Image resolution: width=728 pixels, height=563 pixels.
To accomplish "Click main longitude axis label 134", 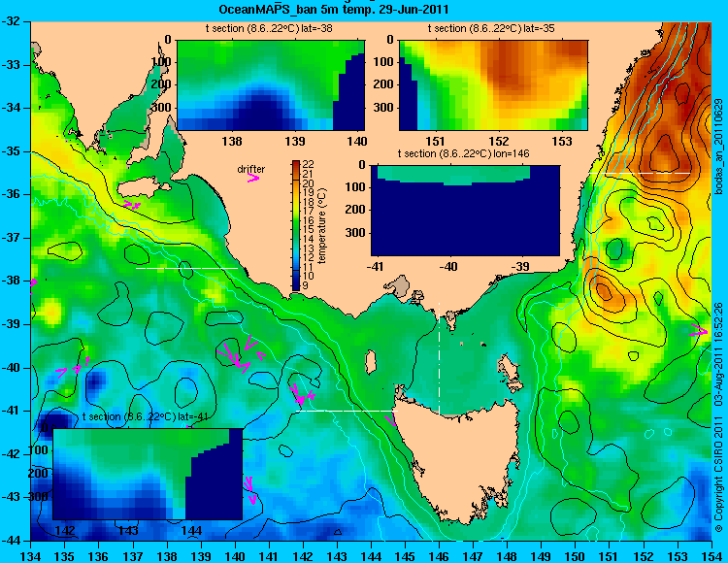I will click(31, 556).
